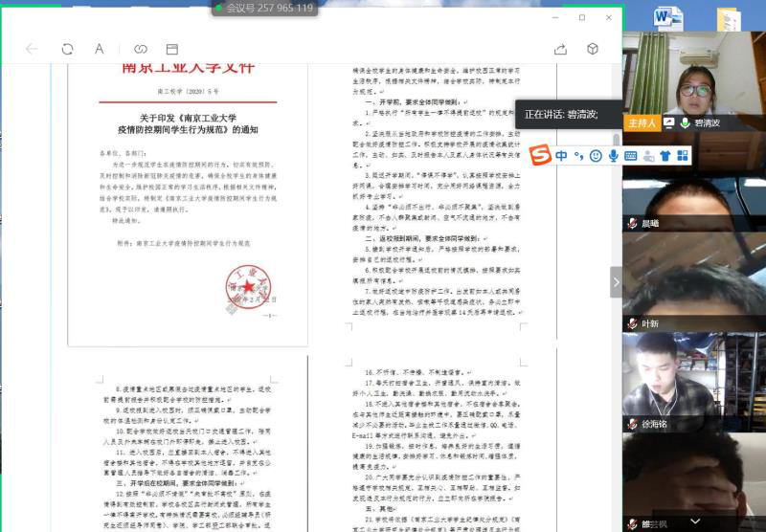Toggle Chinese/English input mode '中'

tap(562, 155)
